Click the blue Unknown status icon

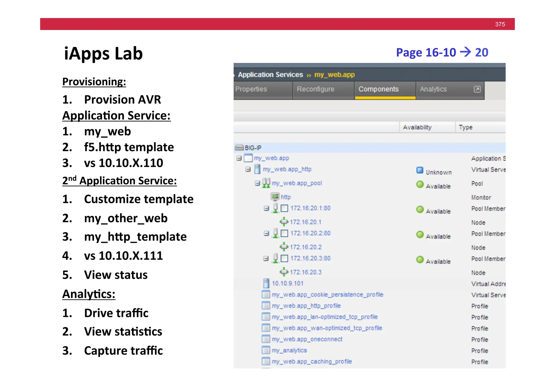(420, 170)
